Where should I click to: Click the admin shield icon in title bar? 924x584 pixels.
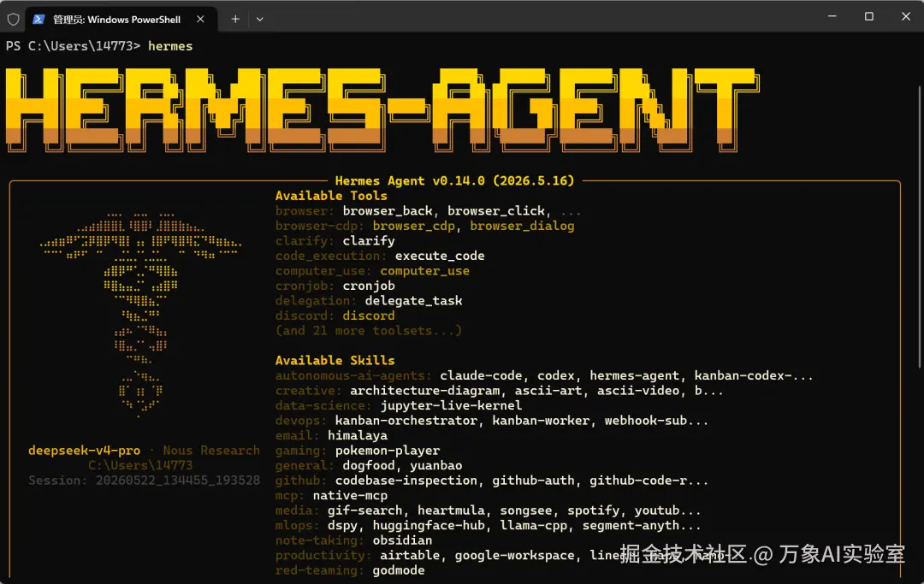13,20
